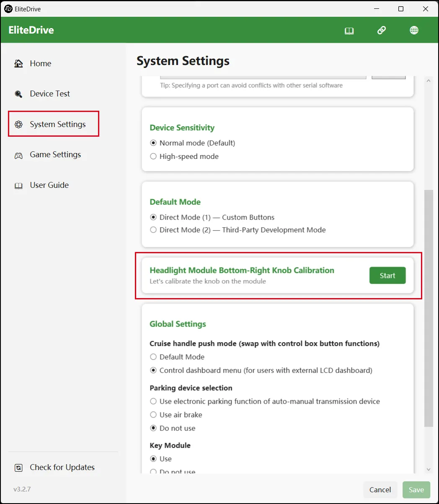Click the Game Settings gamepad icon
Viewport: 439px width, 504px height.
click(18, 155)
